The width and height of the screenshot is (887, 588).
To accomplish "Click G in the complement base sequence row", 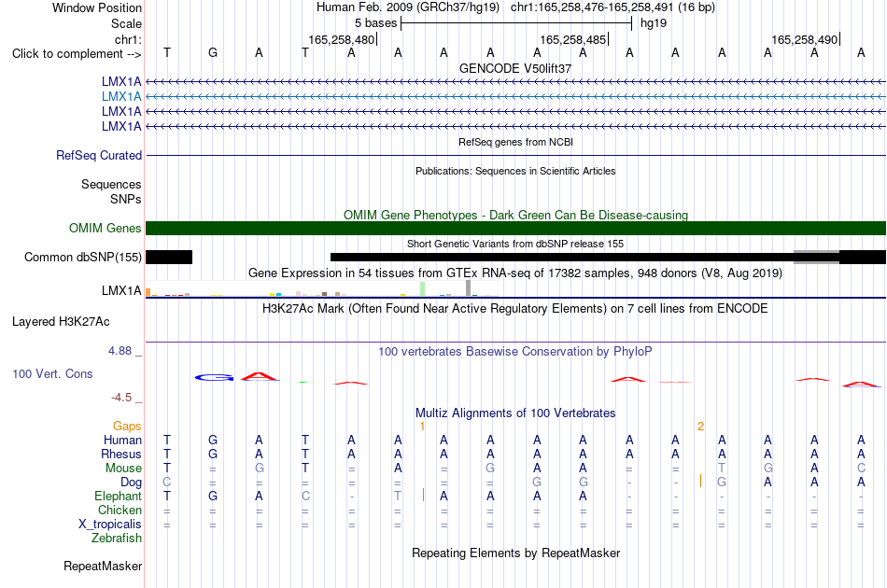I will (213, 52).
